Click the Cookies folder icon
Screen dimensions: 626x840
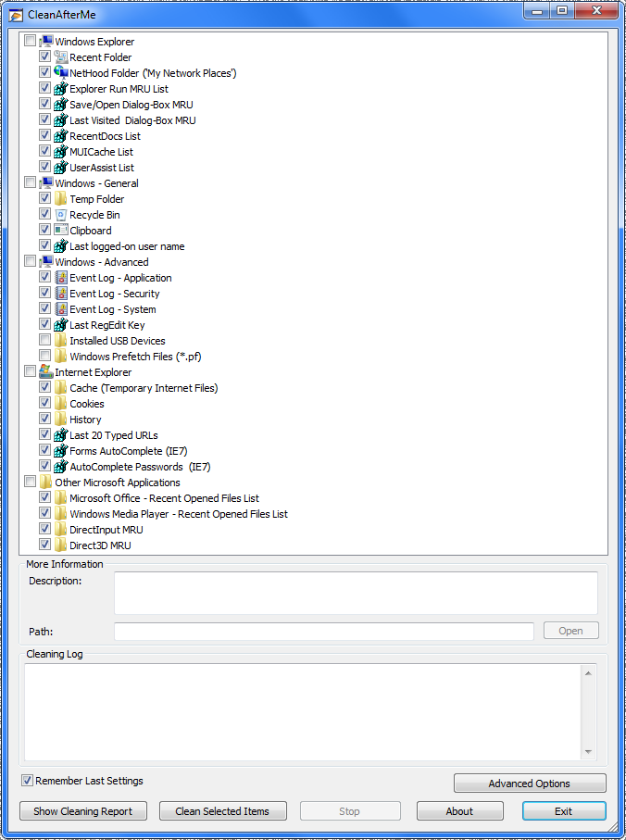60,404
